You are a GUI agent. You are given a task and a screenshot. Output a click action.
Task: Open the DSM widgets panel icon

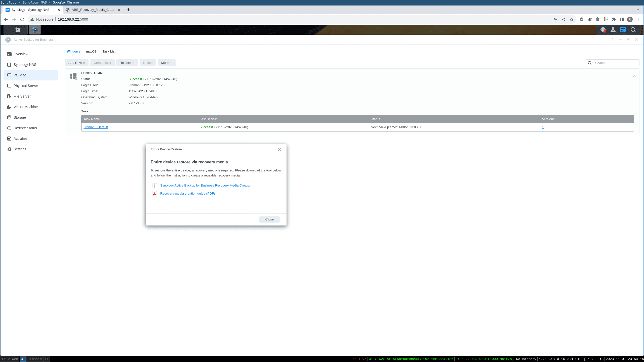click(x=623, y=30)
